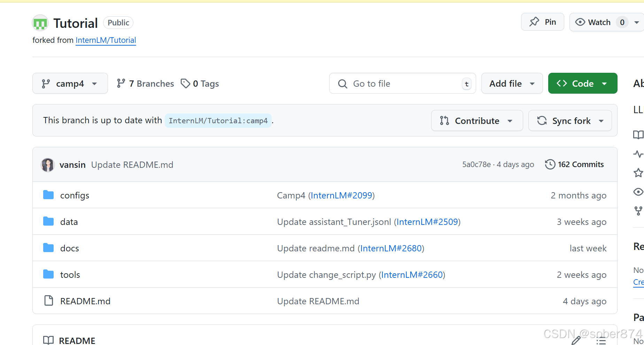This screenshot has width=644, height=345.
Task: Click the Tutorial repository avatar icon
Action: pyautogui.click(x=40, y=23)
